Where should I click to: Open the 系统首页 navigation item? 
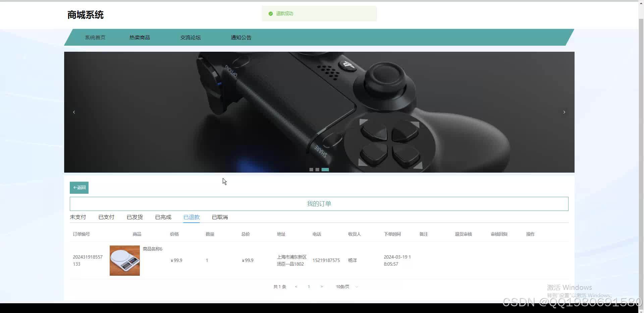coord(95,38)
